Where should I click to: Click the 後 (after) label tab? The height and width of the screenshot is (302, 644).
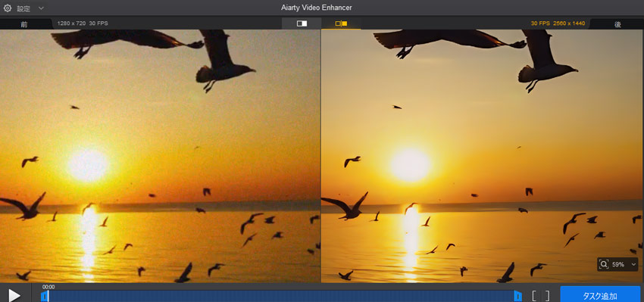tap(617, 24)
